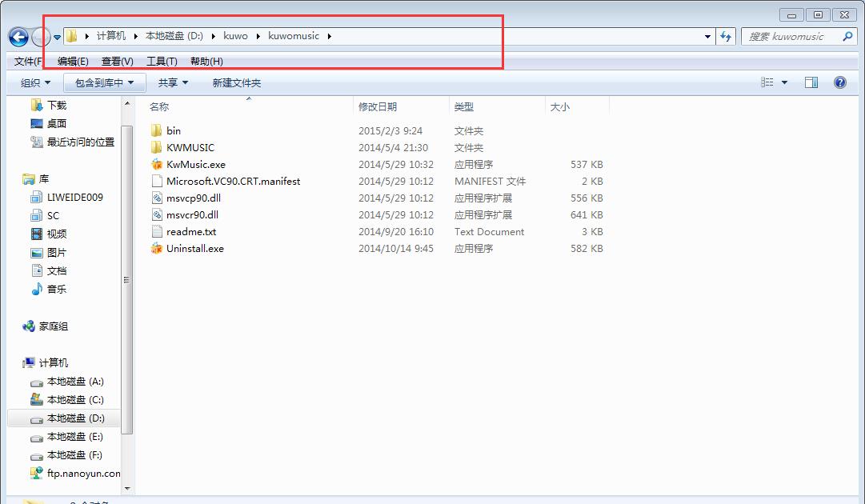The image size is (865, 504).
Task: Select the msvcr90.dll file icon
Action: point(157,214)
